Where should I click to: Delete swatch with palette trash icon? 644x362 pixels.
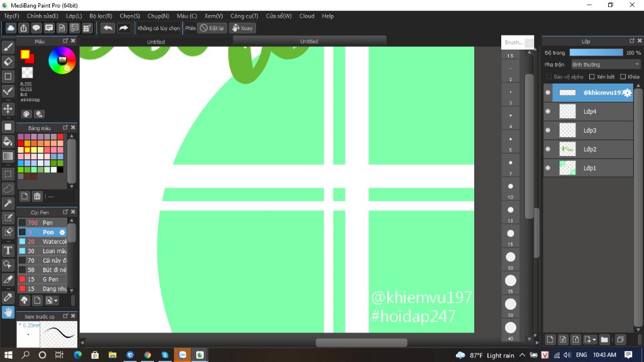point(37,196)
